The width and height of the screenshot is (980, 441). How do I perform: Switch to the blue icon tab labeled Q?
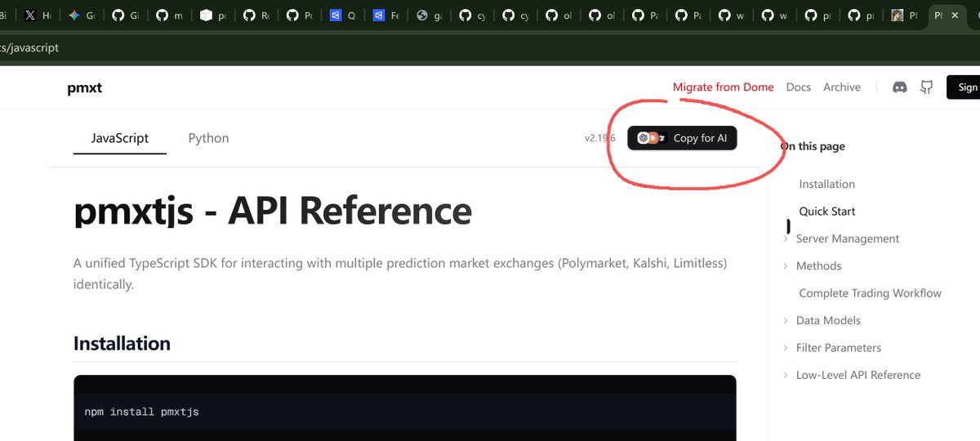tap(343, 16)
